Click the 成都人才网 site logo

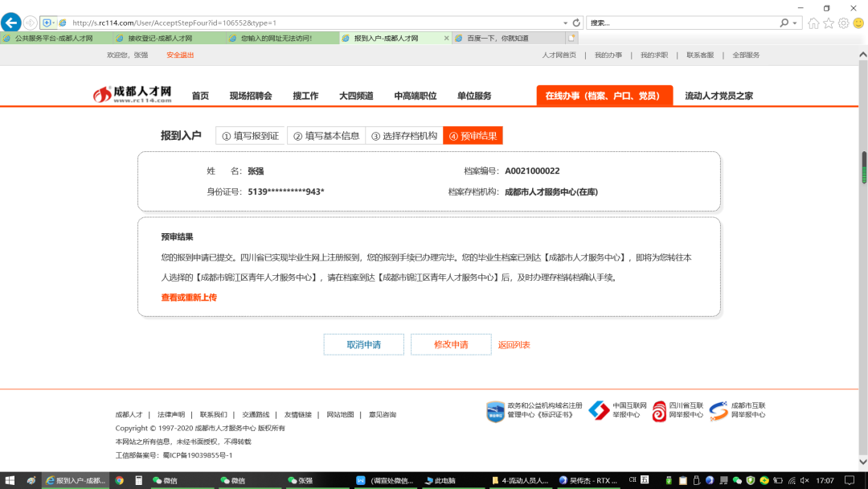point(133,94)
